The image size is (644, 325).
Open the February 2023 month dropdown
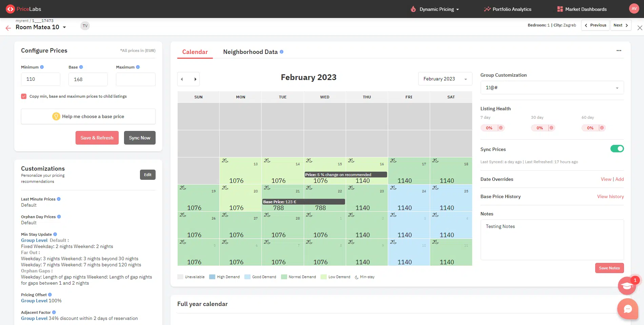coord(445,79)
